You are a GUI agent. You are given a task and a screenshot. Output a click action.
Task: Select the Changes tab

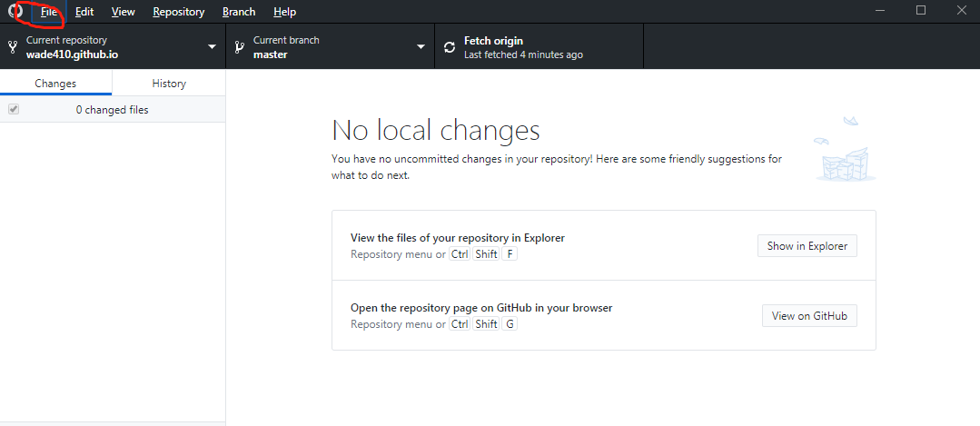point(55,84)
